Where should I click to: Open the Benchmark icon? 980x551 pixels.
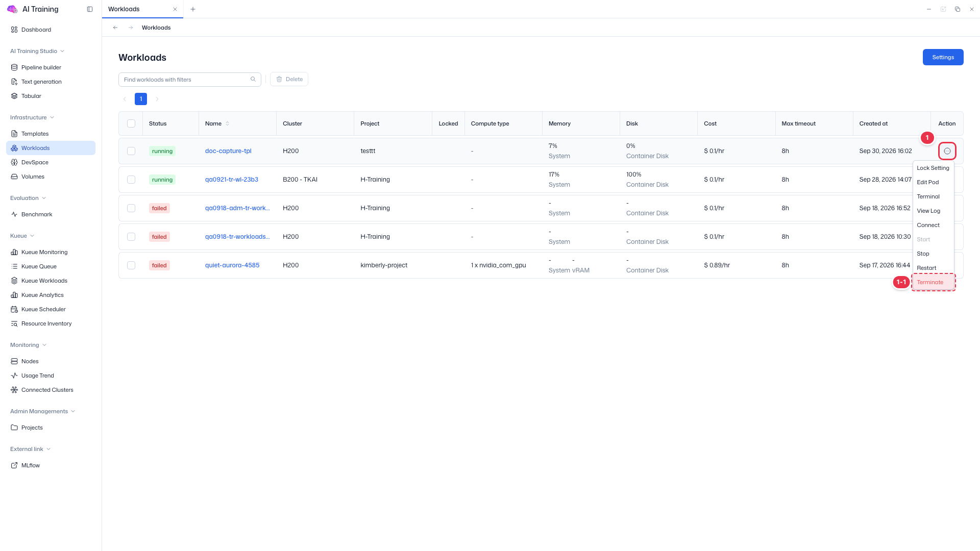click(x=14, y=214)
